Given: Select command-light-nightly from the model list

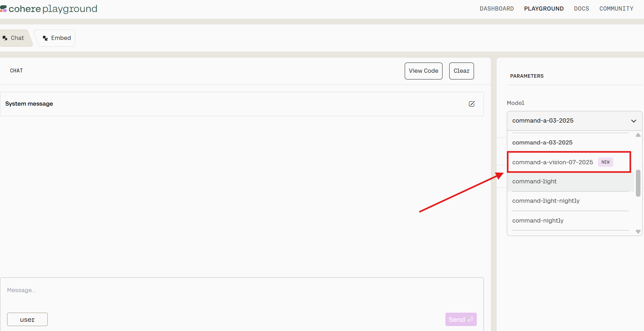Looking at the screenshot, I should (546, 201).
